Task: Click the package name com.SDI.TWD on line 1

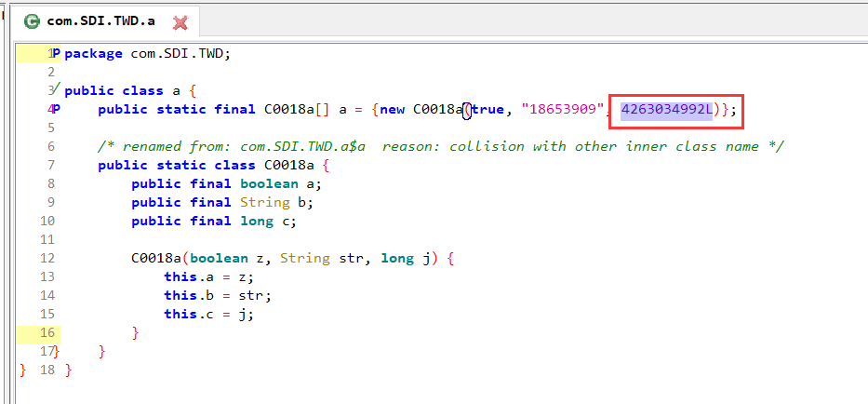Action: [176, 54]
